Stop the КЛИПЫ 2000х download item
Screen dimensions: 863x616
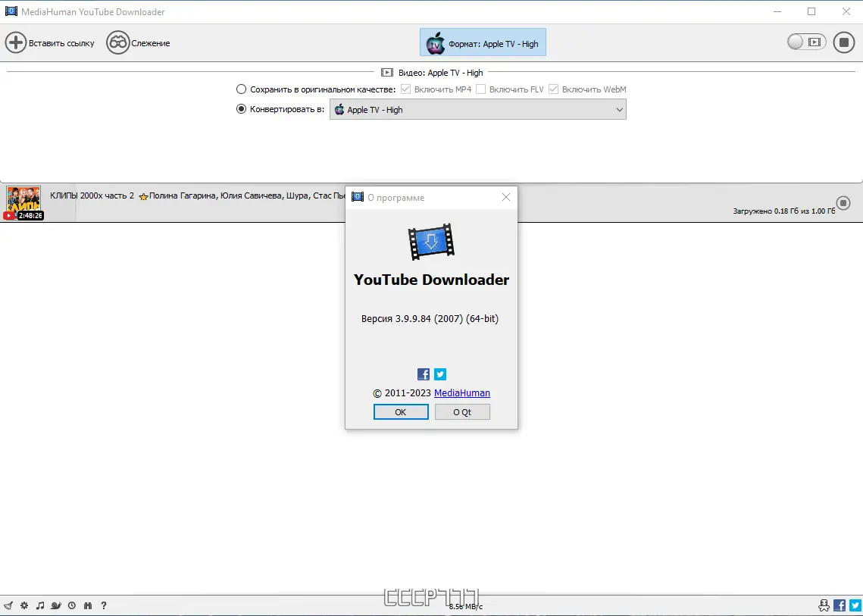[x=843, y=202]
